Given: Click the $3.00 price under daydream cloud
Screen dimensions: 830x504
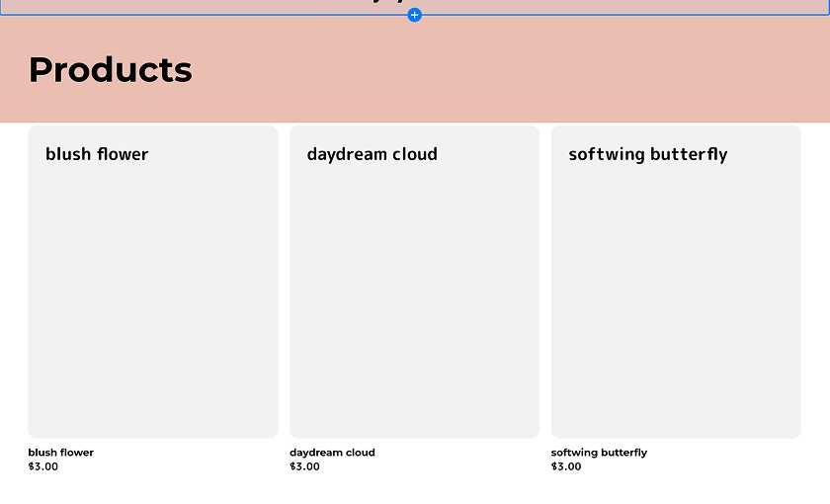Looking at the screenshot, I should (x=304, y=466).
